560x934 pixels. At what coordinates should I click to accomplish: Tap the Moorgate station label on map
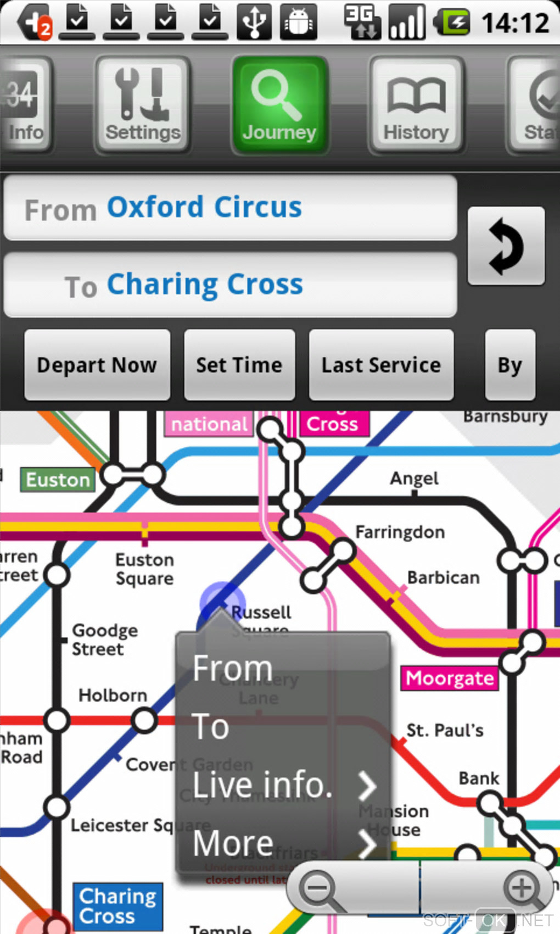[450, 679]
